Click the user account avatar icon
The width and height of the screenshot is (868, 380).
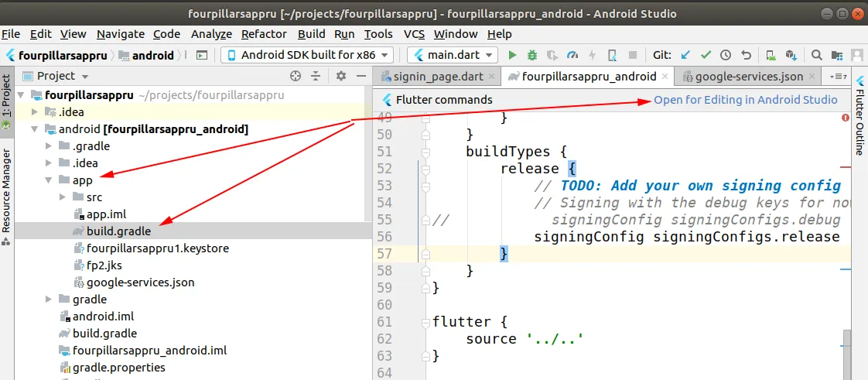pos(857,55)
